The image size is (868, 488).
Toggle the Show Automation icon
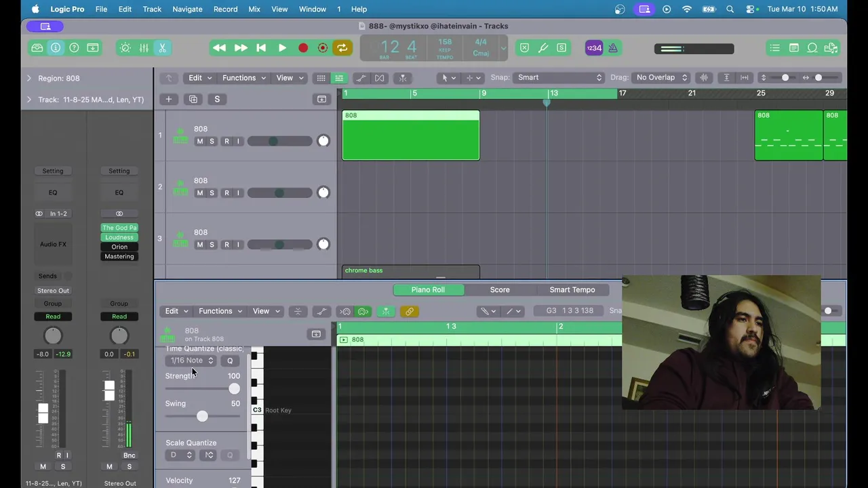(361, 78)
